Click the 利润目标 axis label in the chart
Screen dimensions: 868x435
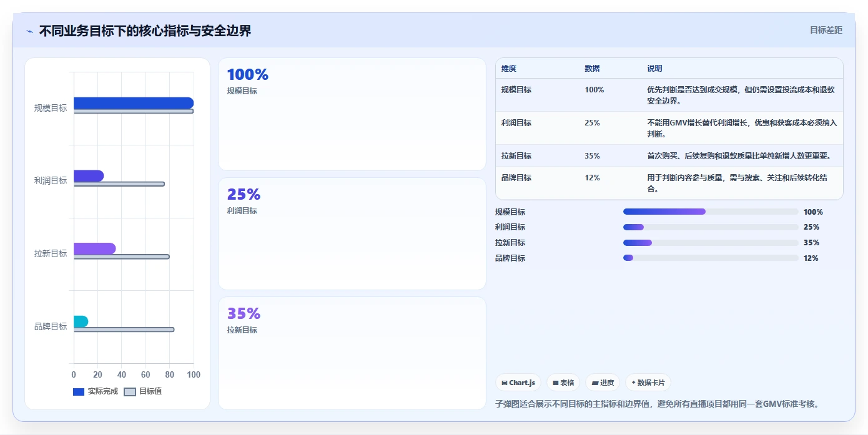pos(51,180)
